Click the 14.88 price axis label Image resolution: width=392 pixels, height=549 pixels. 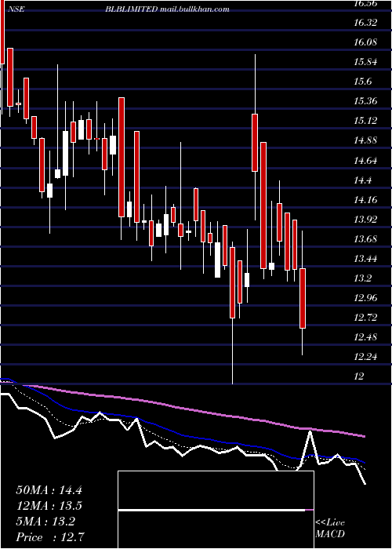pos(366,140)
